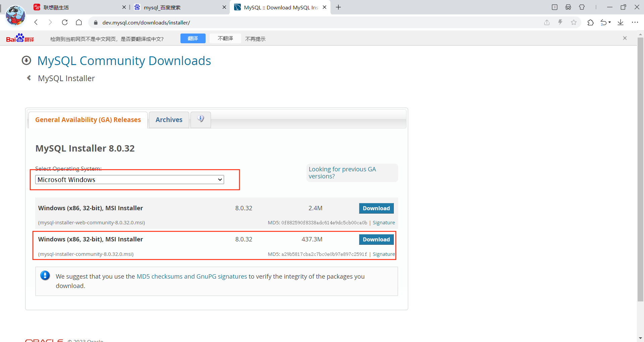Click the incognito glasses icon
The width and height of the screenshot is (644, 342).
[568, 7]
